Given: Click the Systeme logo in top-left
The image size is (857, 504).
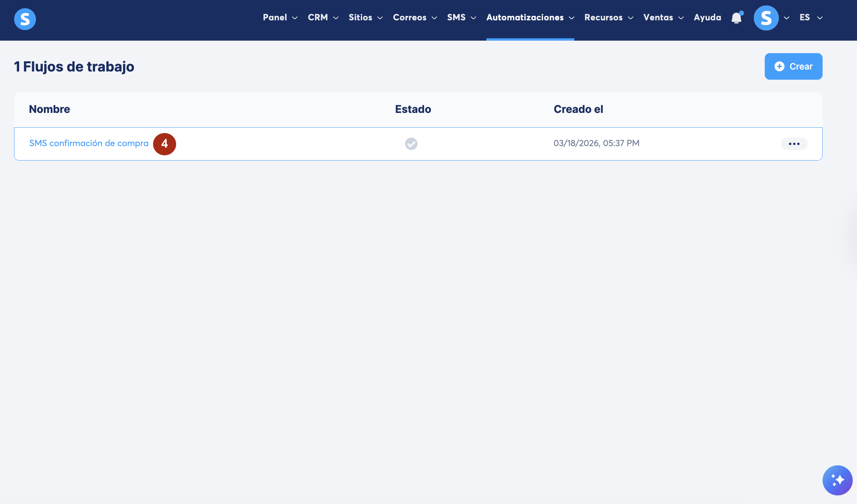Looking at the screenshot, I should click(x=25, y=19).
